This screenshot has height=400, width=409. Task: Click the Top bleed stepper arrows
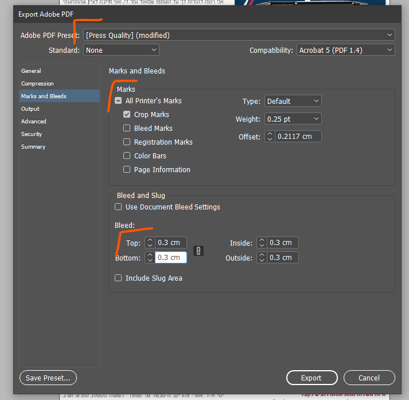[x=150, y=242]
